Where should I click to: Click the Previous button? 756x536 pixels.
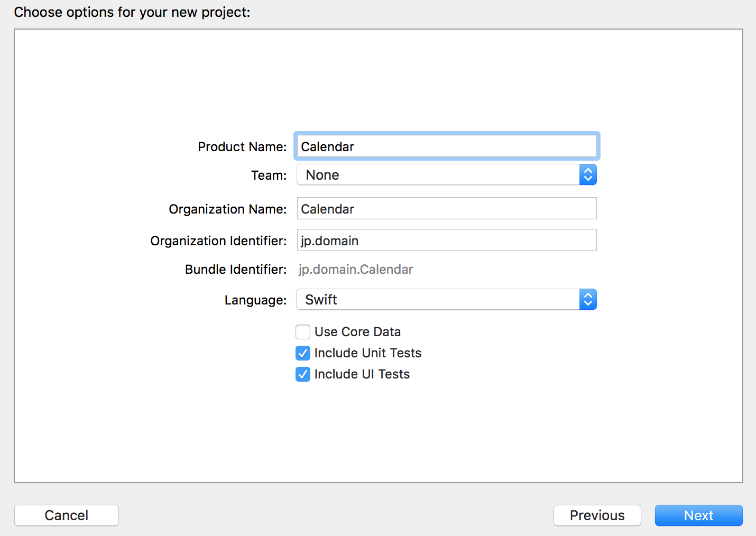coord(597,515)
